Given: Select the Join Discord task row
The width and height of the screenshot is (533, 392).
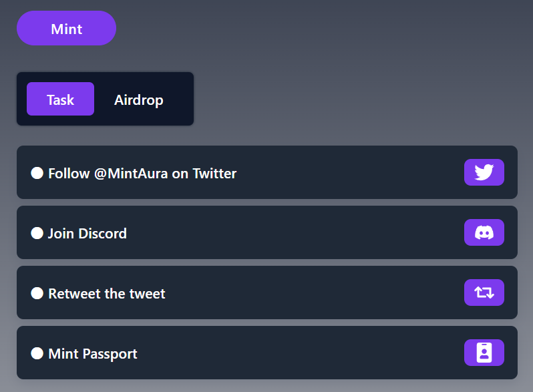Looking at the screenshot, I should [267, 232].
